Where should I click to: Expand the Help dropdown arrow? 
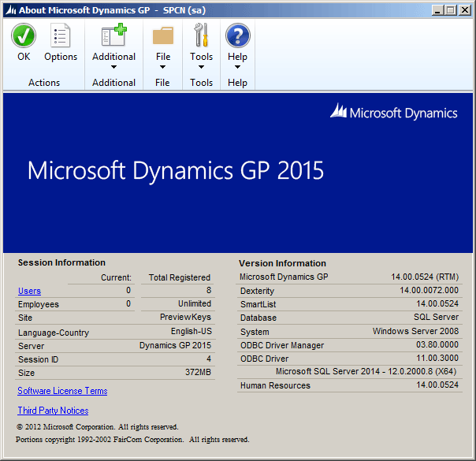click(237, 68)
